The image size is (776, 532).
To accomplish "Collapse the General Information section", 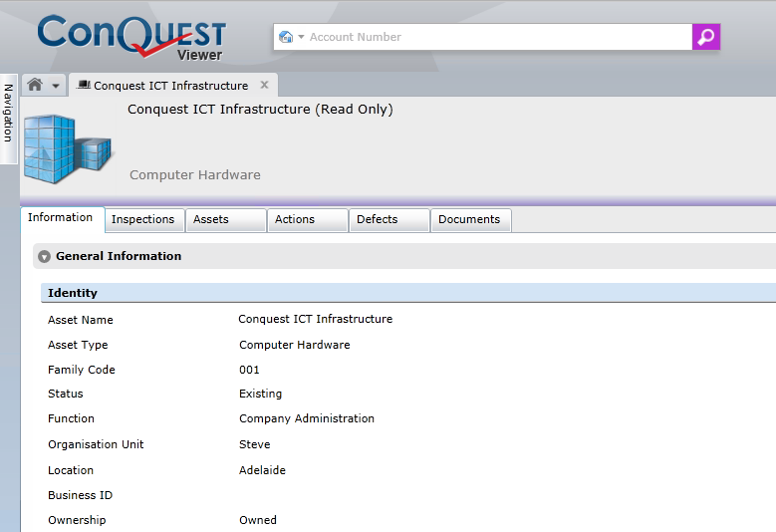I will click(44, 256).
